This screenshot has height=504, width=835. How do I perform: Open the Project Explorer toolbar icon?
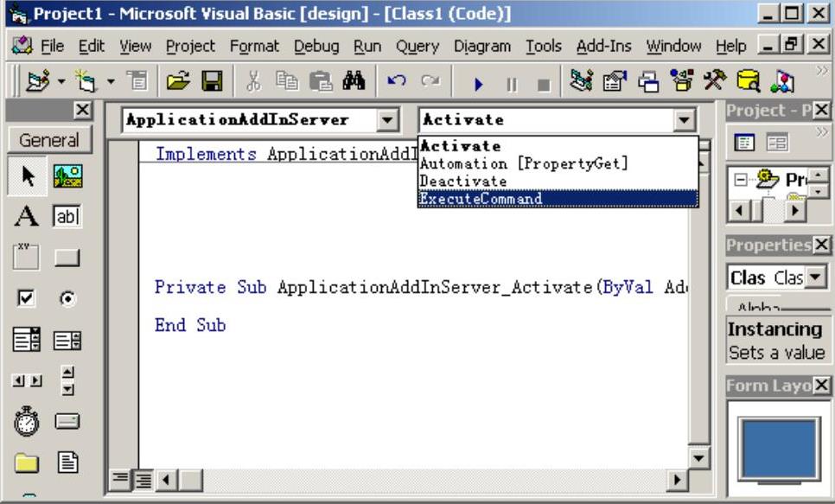pos(581,81)
